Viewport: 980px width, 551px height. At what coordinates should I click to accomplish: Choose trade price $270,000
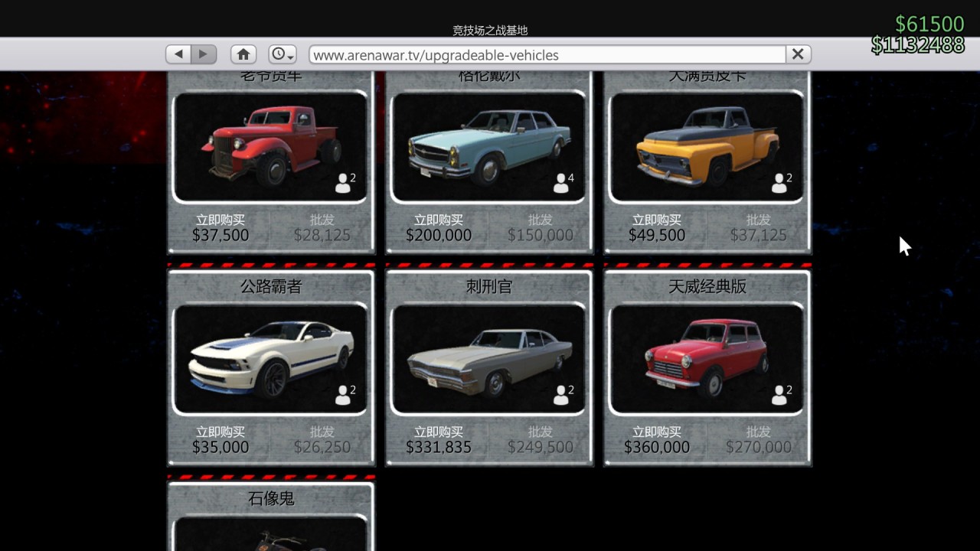759,440
